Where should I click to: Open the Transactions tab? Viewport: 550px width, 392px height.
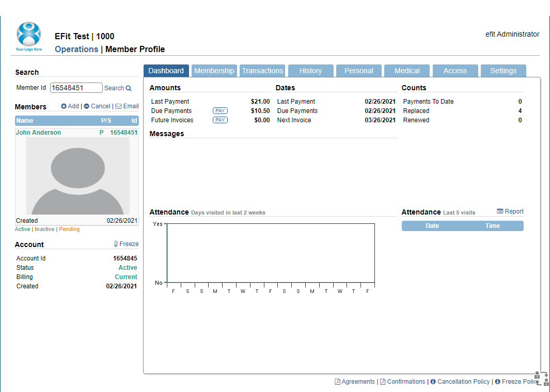pyautogui.click(x=262, y=71)
